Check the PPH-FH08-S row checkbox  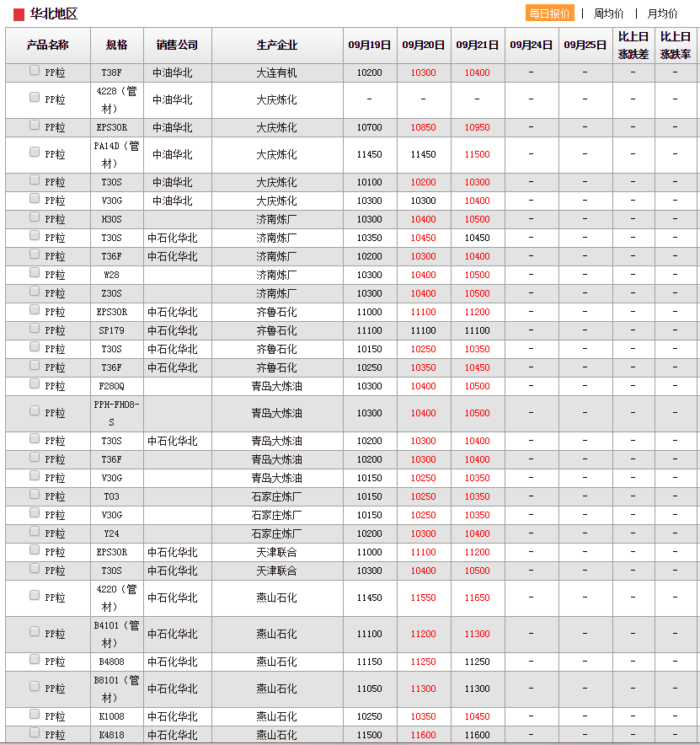[35, 411]
